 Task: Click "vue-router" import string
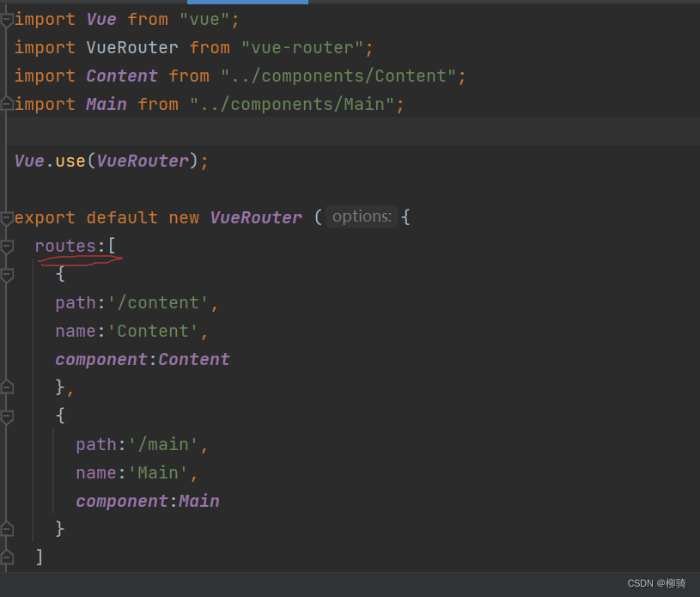click(303, 48)
